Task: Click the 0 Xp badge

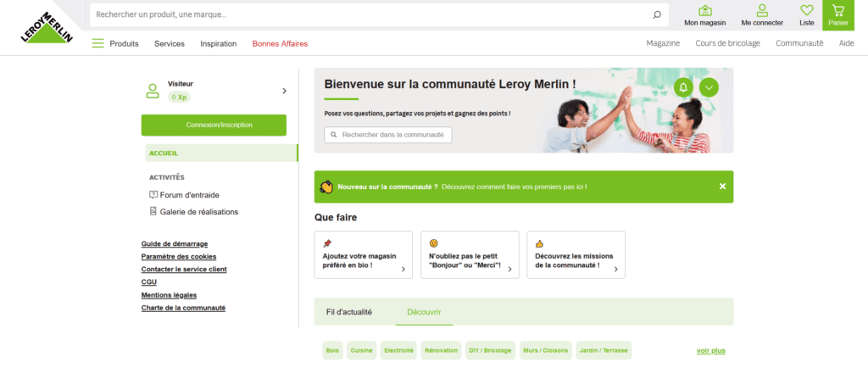Action: point(179,97)
